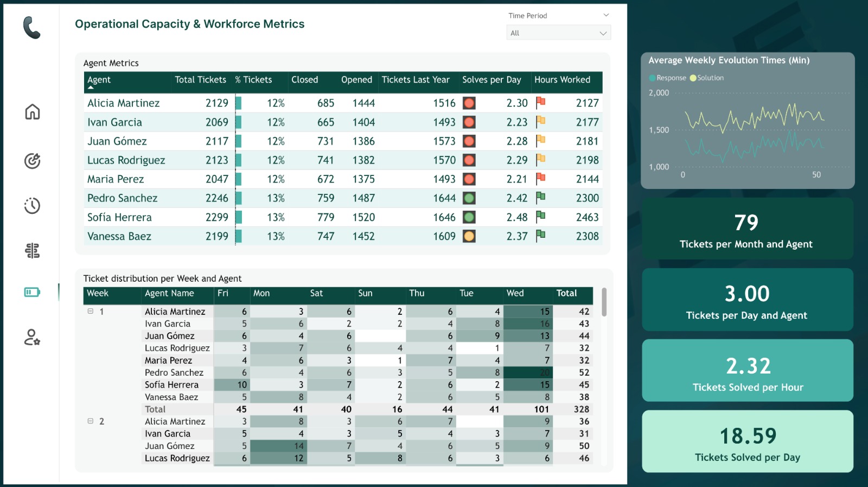Click Lucas Rodriguez's closed tickets 741
Image resolution: width=868 pixels, height=487 pixels.
[325, 160]
